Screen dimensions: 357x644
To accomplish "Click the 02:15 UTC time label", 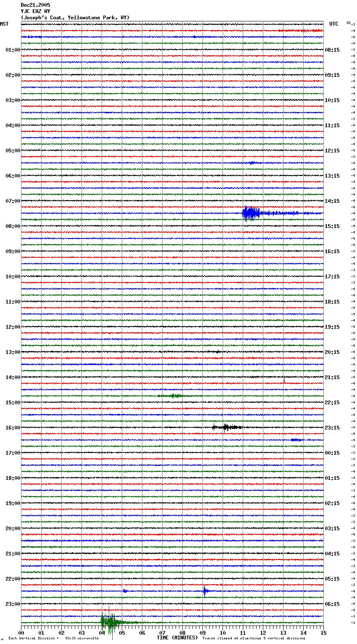I will pyautogui.click(x=332, y=503).
